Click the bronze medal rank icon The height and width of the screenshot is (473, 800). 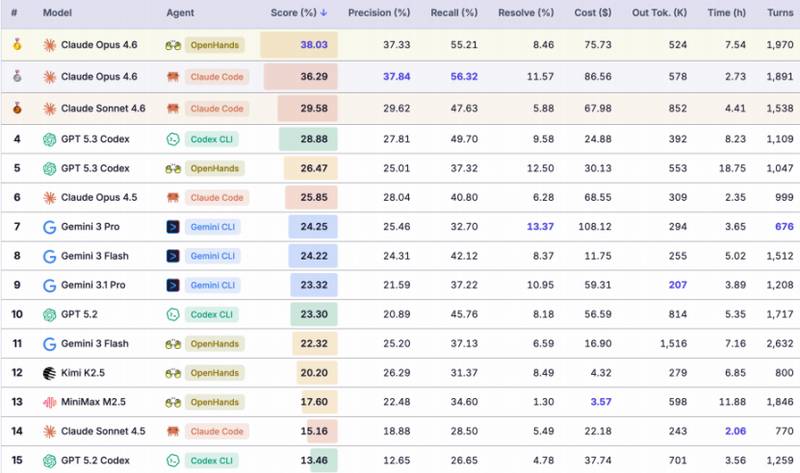17,108
